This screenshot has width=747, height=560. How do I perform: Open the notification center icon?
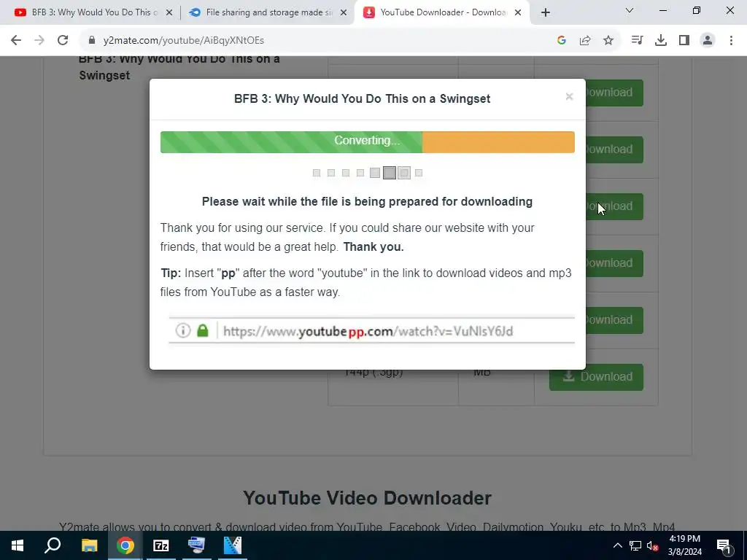click(724, 545)
